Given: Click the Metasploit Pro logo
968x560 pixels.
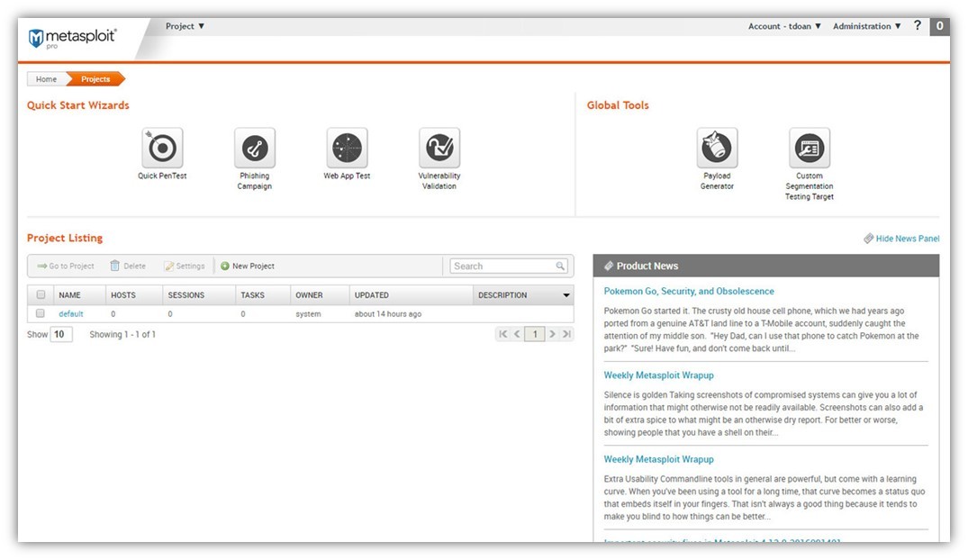Looking at the screenshot, I should (72, 38).
